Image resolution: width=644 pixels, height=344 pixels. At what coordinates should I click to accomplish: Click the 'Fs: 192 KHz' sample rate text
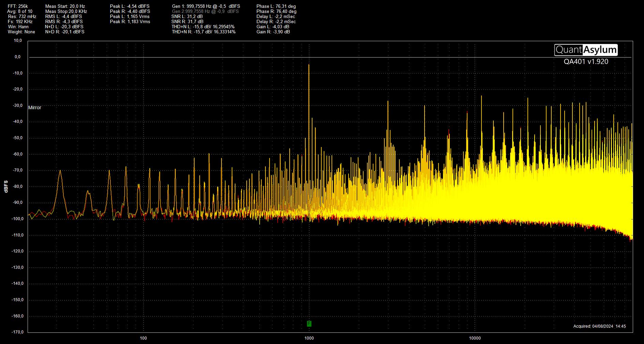tap(20, 21)
